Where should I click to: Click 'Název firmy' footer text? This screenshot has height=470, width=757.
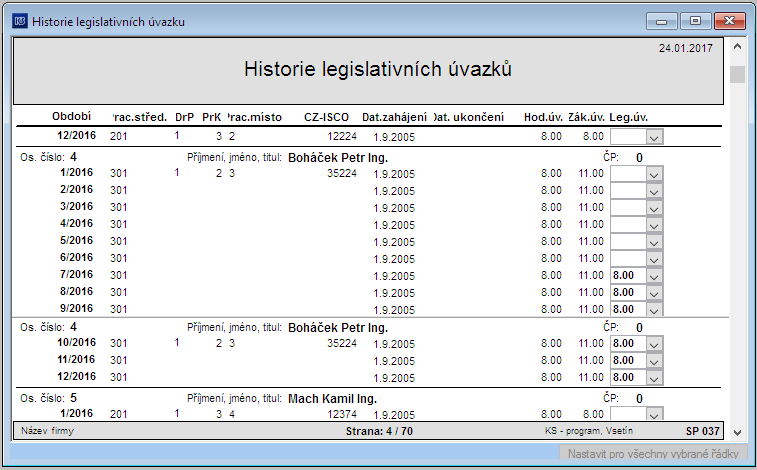coord(47,431)
